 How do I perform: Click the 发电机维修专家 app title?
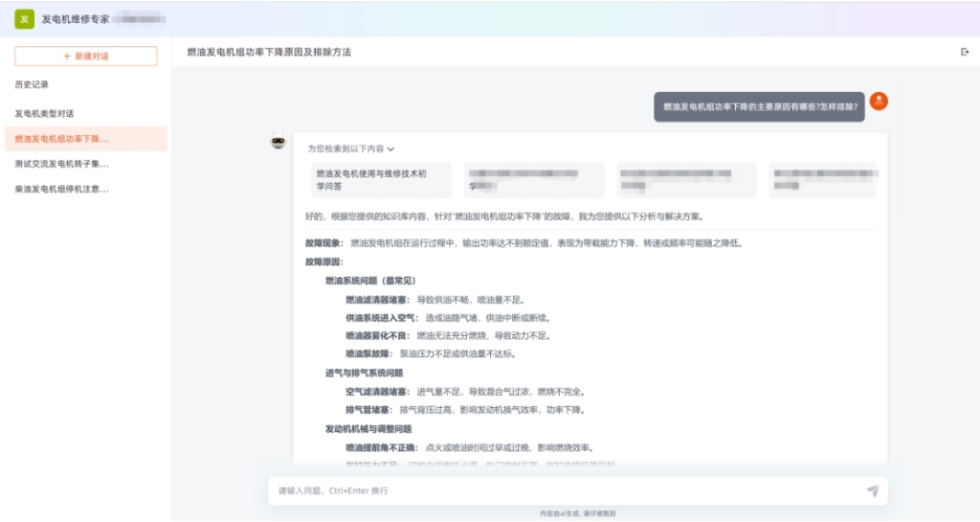coord(76,19)
